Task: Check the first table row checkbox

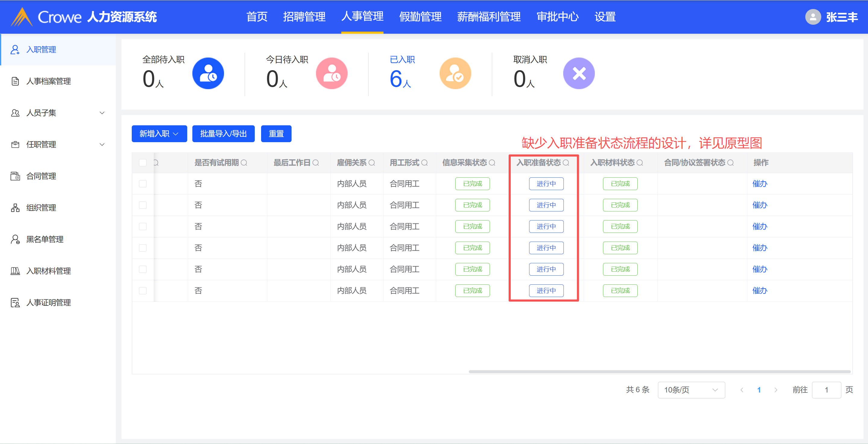Action: pos(143,184)
